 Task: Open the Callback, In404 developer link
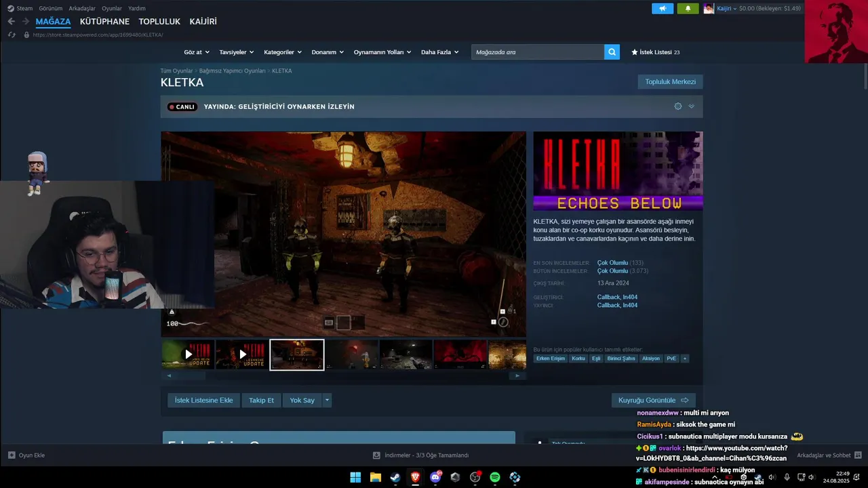click(x=617, y=298)
